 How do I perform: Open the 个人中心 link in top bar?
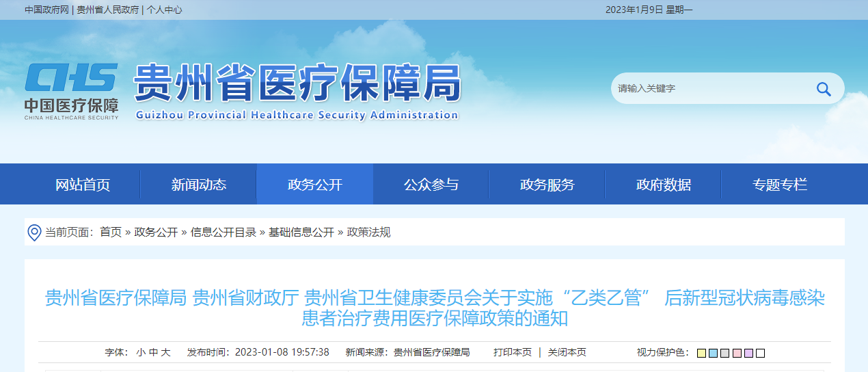[x=165, y=10]
